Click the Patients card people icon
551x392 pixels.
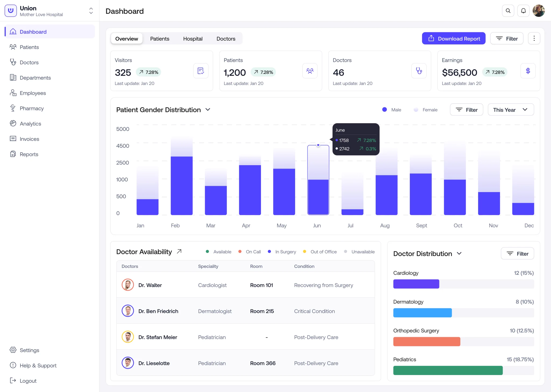(x=310, y=71)
